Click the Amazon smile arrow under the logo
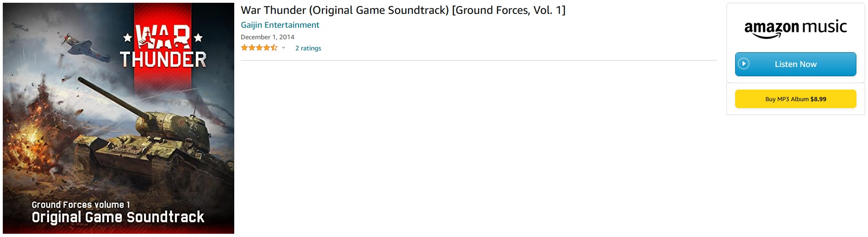The image size is (868, 237). pyautogui.click(x=767, y=36)
